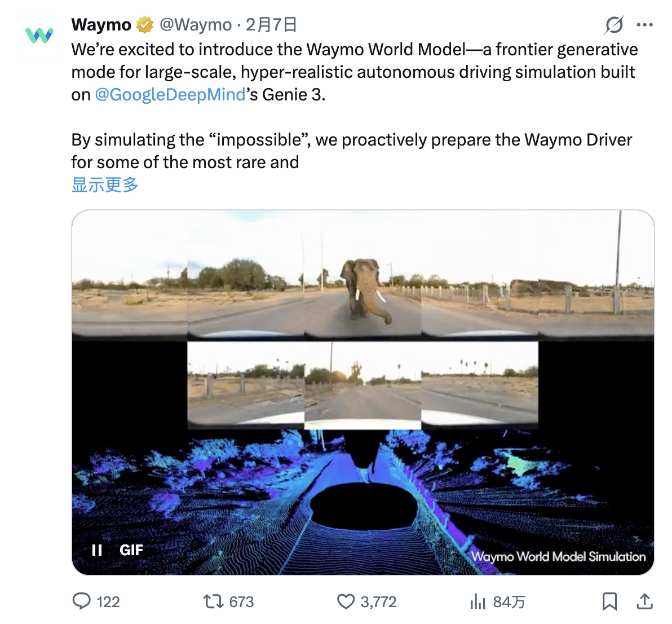Open the repost arrows menu

click(x=214, y=601)
